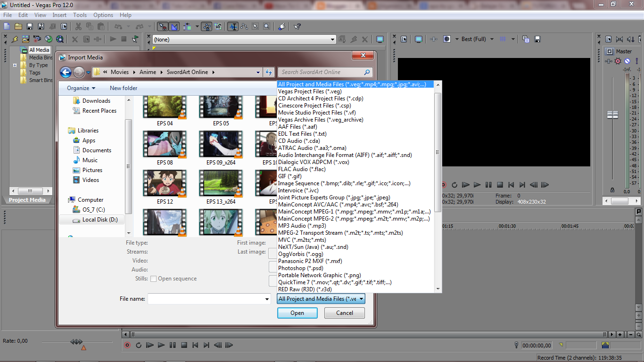Open the Options menu
Screen dimensions: 644x362
(103, 15)
